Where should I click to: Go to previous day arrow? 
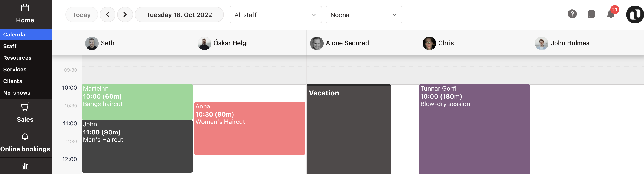pyautogui.click(x=107, y=15)
